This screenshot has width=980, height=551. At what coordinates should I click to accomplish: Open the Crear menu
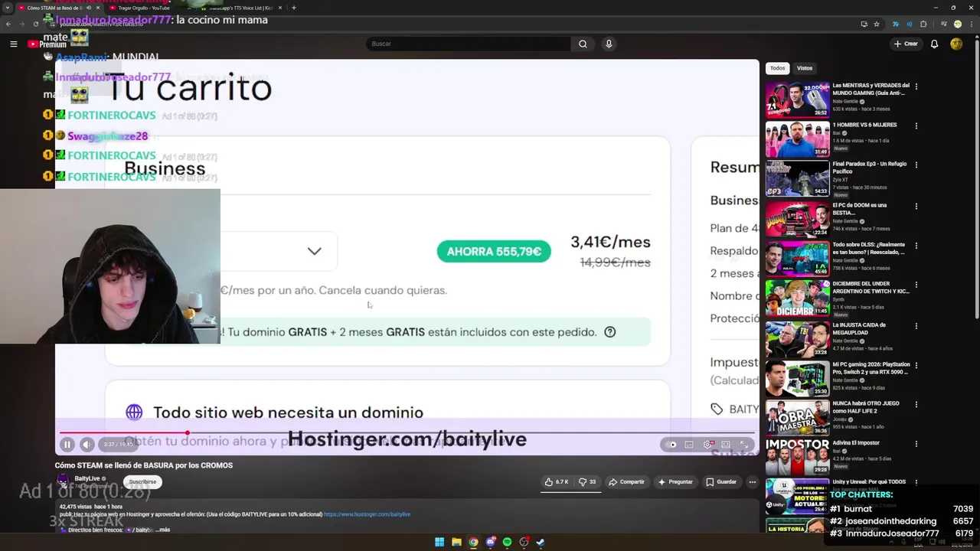point(906,44)
